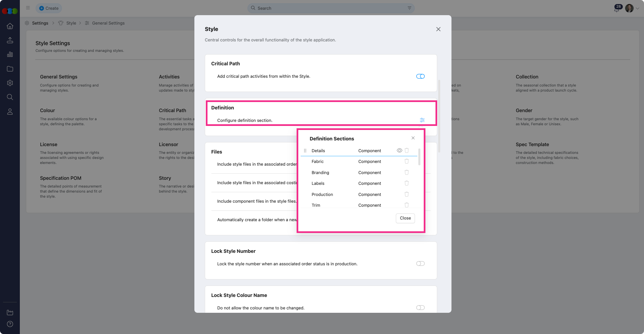
Task: Turn on Lock Style Colour Name toggle
Action: (420, 308)
